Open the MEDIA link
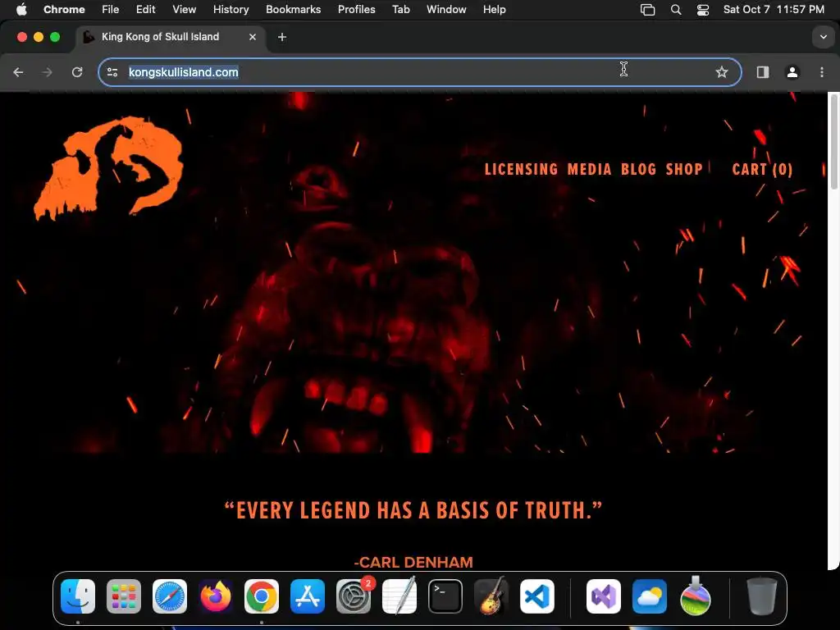Viewport: 840px width, 630px height. tap(589, 169)
